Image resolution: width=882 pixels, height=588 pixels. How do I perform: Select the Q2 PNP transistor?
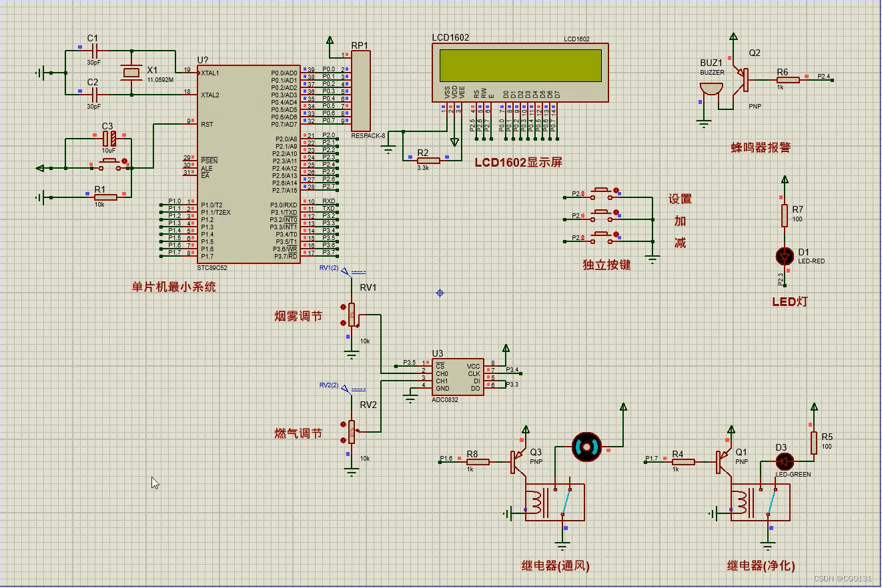tap(741, 79)
